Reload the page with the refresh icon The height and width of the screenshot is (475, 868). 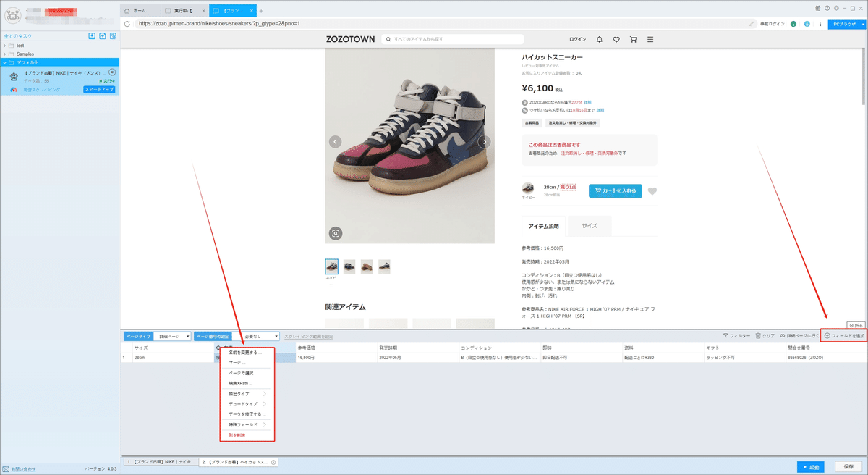[x=128, y=23]
